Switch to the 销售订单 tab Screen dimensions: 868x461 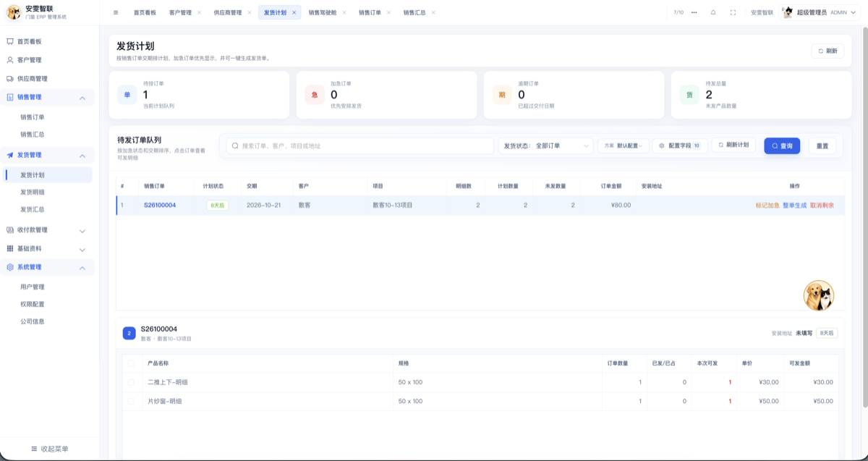click(370, 12)
